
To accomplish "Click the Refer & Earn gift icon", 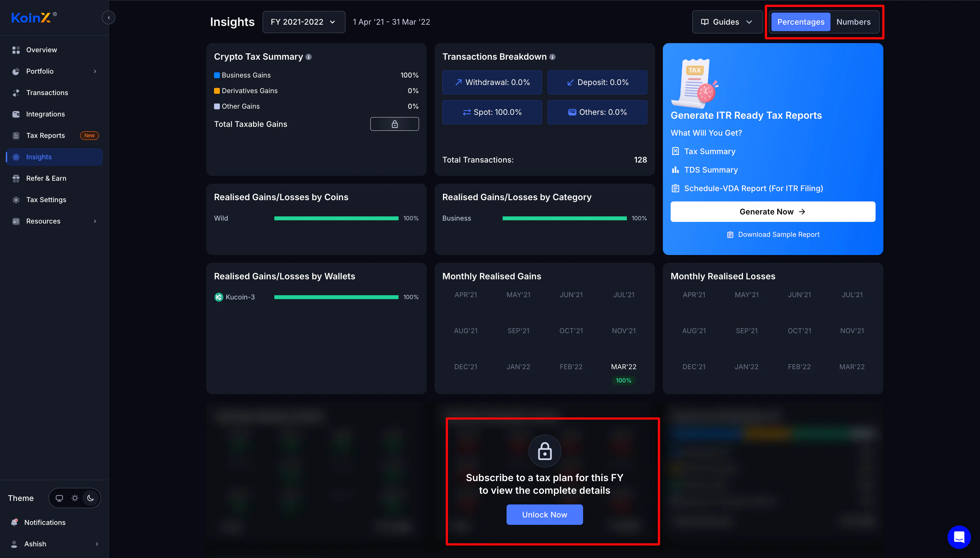I will point(16,178).
